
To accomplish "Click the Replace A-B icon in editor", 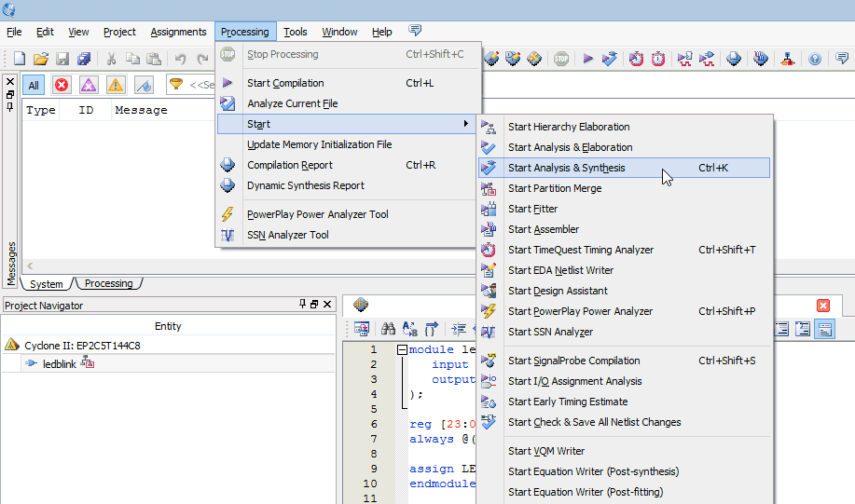I will 409,329.
